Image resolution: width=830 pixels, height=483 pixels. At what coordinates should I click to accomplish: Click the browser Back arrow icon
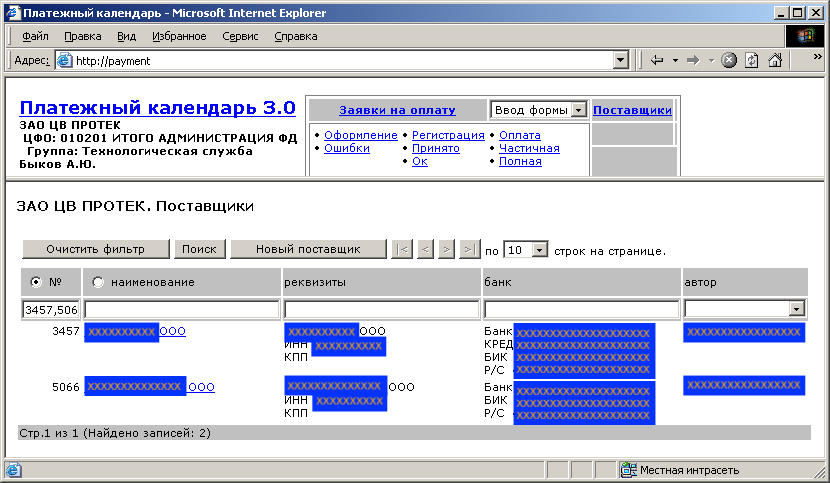point(657,60)
